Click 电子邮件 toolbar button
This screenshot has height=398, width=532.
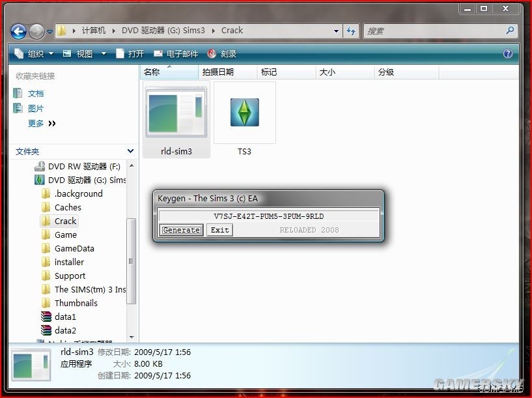(x=176, y=53)
